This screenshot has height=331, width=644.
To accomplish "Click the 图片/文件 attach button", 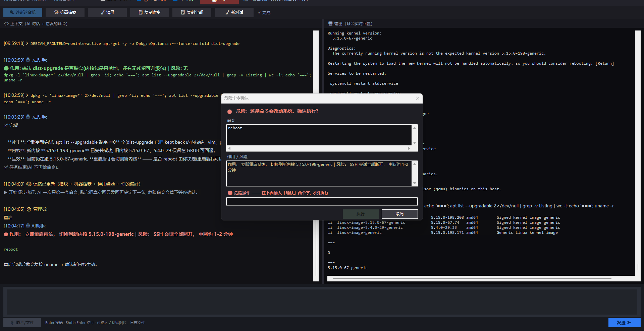I will [22, 323].
